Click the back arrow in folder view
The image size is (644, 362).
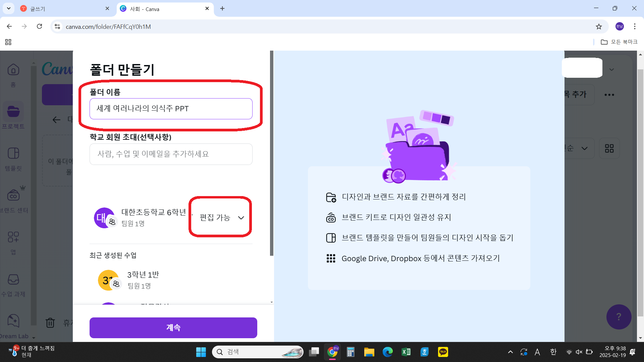point(56,120)
